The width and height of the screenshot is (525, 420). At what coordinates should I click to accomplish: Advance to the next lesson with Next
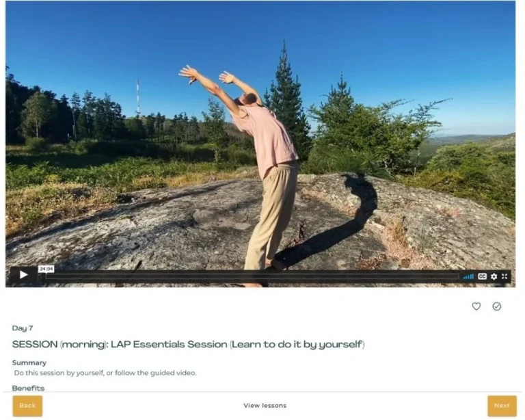point(502,406)
